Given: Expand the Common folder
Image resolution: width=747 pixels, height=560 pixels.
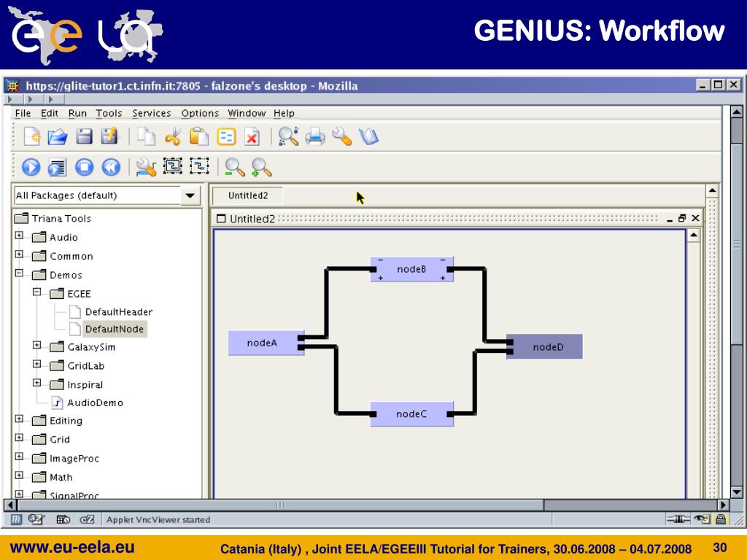Looking at the screenshot, I should pos(19,254).
